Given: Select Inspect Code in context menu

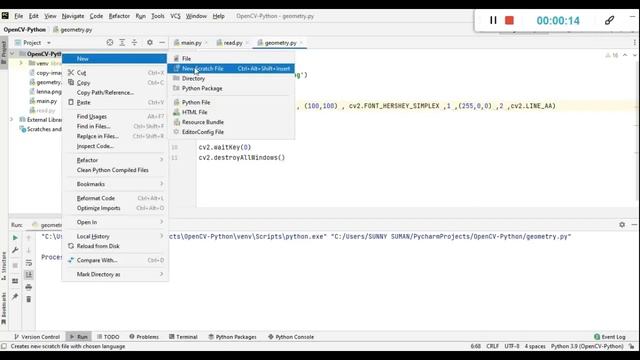Looking at the screenshot, I should [115, 146].
